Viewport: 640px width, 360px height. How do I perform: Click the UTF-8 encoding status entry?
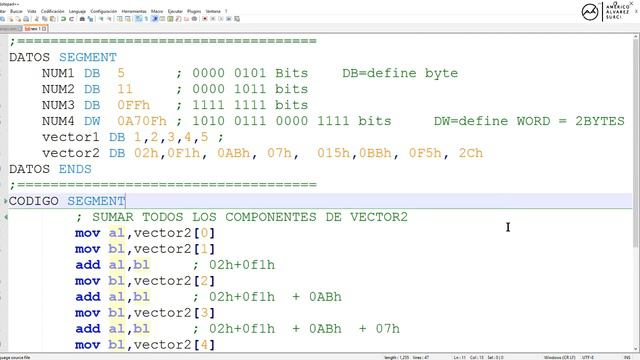click(588, 358)
